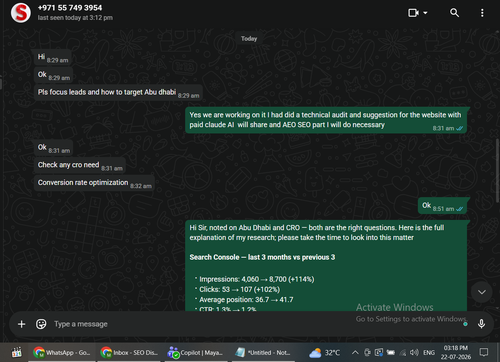500x362 pixels.
Task: Open battery status in system tray
Action: coord(391,352)
